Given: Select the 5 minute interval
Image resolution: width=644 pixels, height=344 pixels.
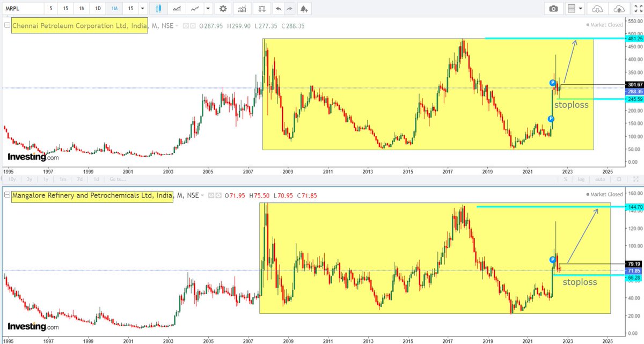Looking at the screenshot, I should pyautogui.click(x=51, y=9).
